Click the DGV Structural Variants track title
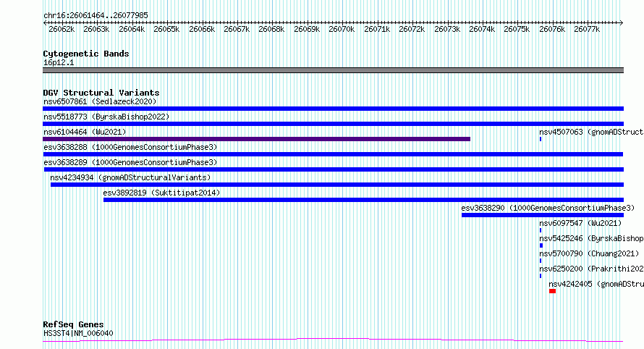644x349 pixels. pos(101,93)
